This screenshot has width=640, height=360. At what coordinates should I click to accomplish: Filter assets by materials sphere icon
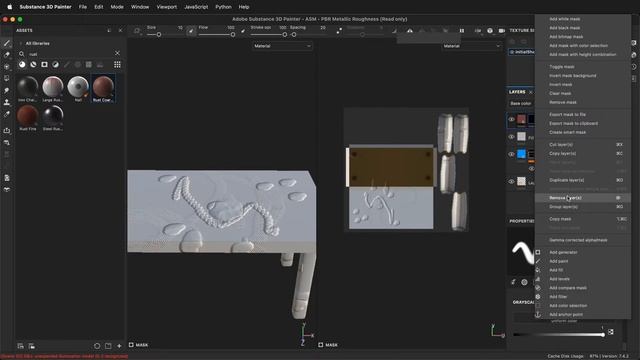(22, 64)
